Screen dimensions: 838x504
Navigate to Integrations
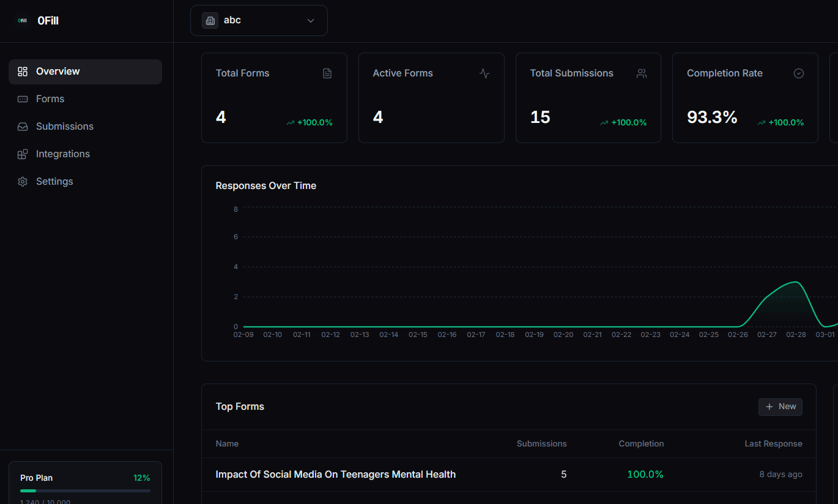pyautogui.click(x=85, y=154)
